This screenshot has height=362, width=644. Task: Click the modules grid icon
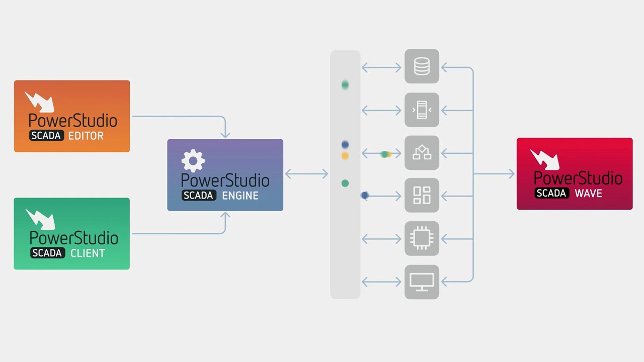pos(422,195)
